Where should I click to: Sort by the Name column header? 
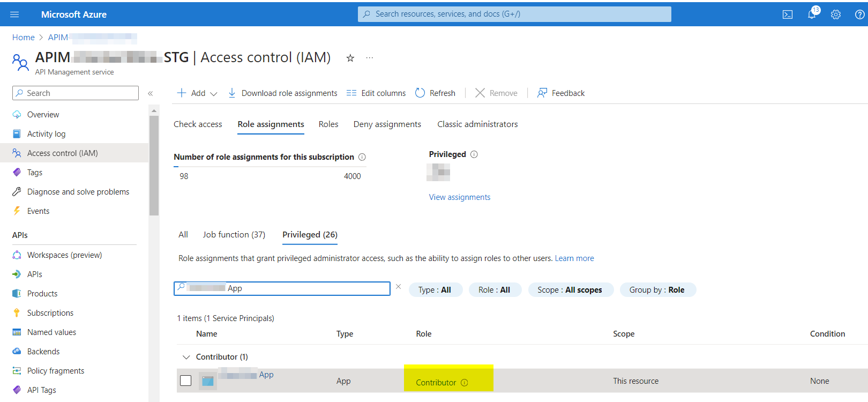click(x=207, y=334)
